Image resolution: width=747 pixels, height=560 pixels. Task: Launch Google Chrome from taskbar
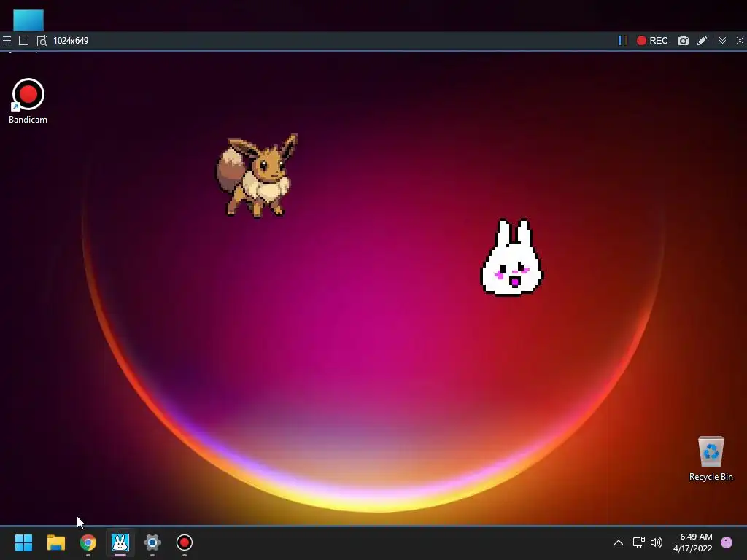tap(88, 542)
